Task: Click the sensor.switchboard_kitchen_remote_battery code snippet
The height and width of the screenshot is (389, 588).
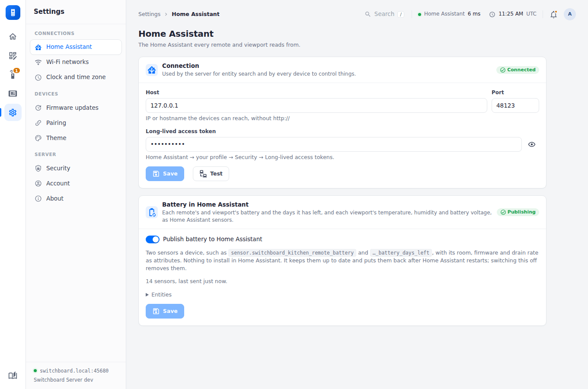Action: [x=292, y=253]
